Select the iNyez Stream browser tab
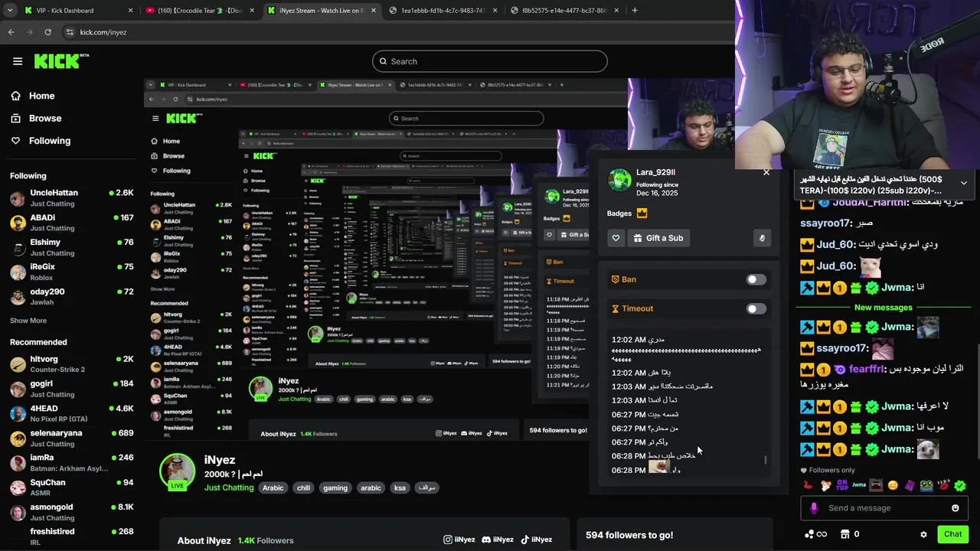980x551 pixels. click(x=322, y=10)
